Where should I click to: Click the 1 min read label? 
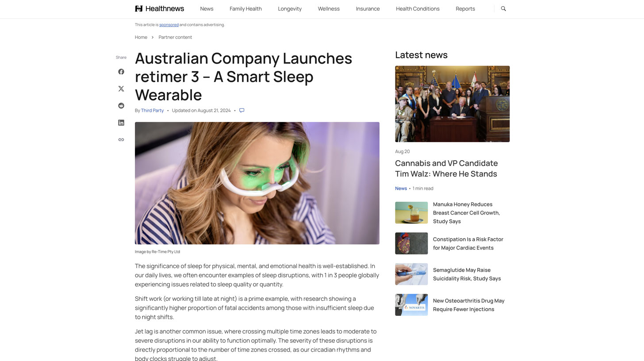click(423, 188)
